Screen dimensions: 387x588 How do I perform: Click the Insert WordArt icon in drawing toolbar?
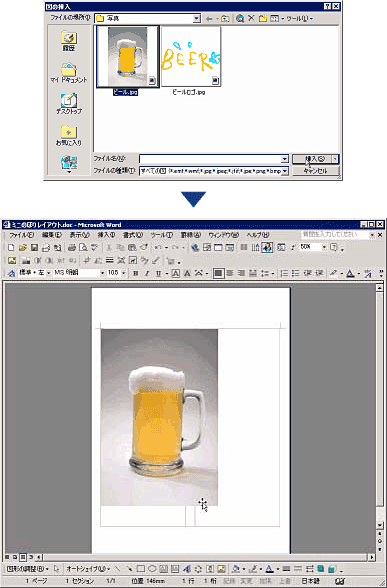(x=187, y=569)
